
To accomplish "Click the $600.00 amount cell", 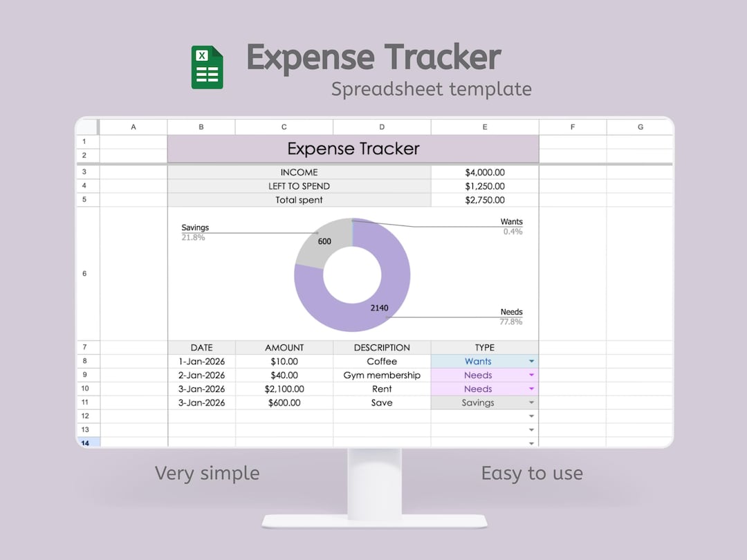I will tap(284, 403).
